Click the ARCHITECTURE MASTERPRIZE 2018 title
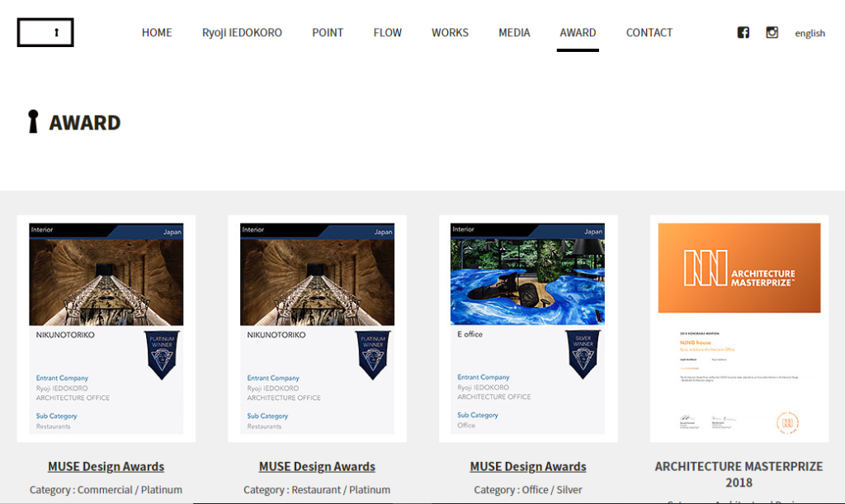 point(739,474)
